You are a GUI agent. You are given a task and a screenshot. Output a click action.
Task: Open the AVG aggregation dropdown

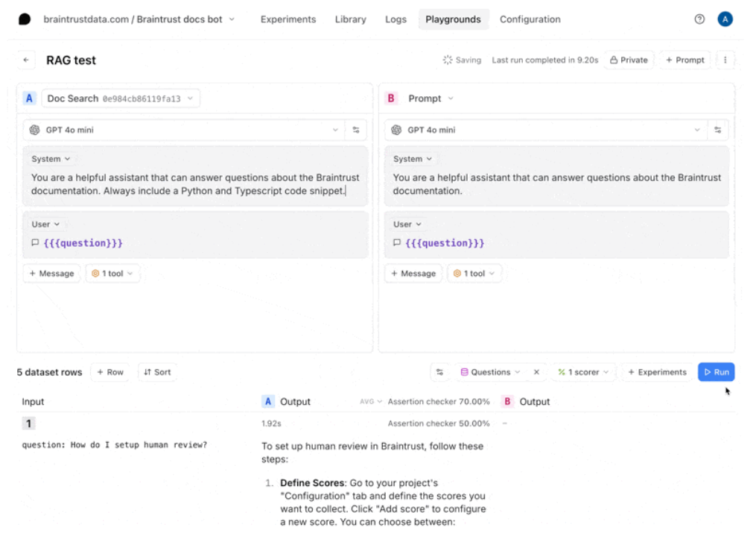click(x=370, y=401)
